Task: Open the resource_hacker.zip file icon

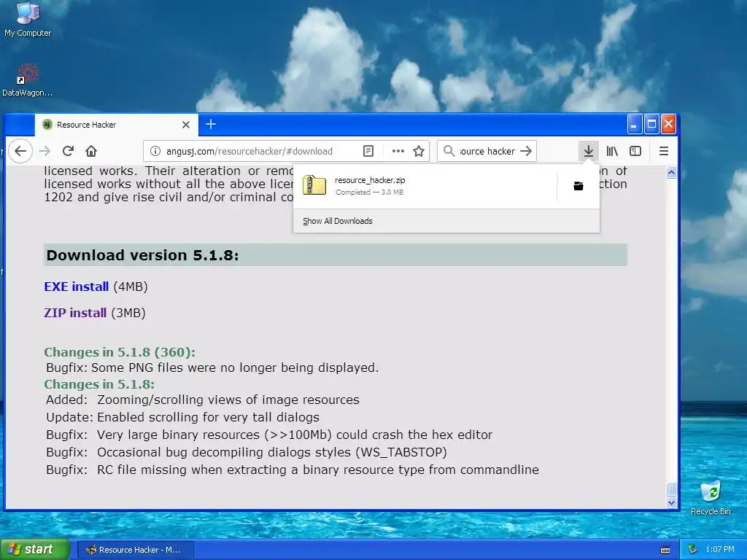Action: click(x=314, y=185)
